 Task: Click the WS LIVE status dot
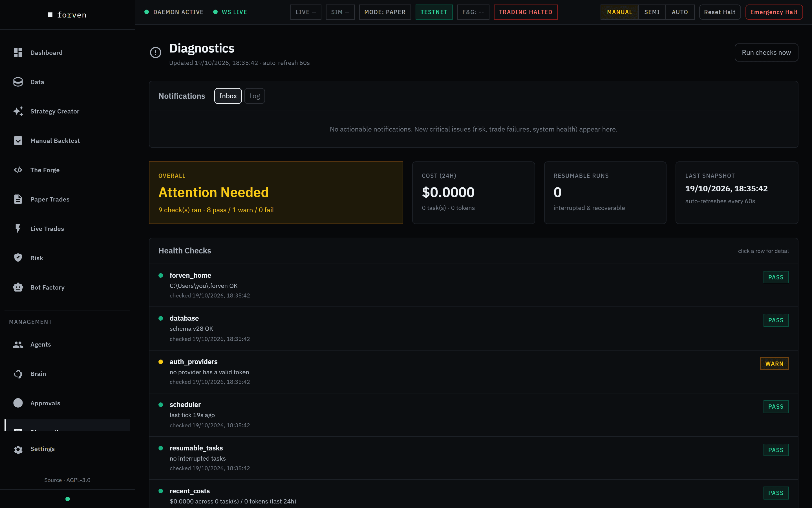click(215, 12)
